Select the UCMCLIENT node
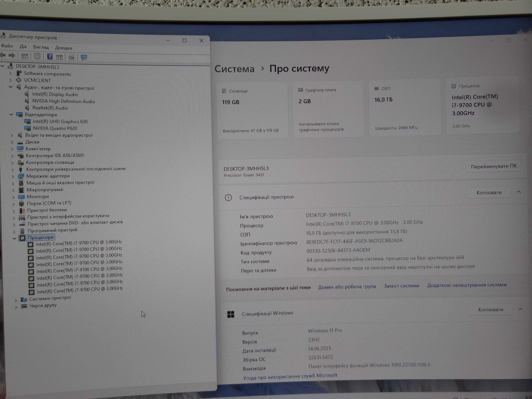Screen dimensions: 532x399 tap(37, 80)
